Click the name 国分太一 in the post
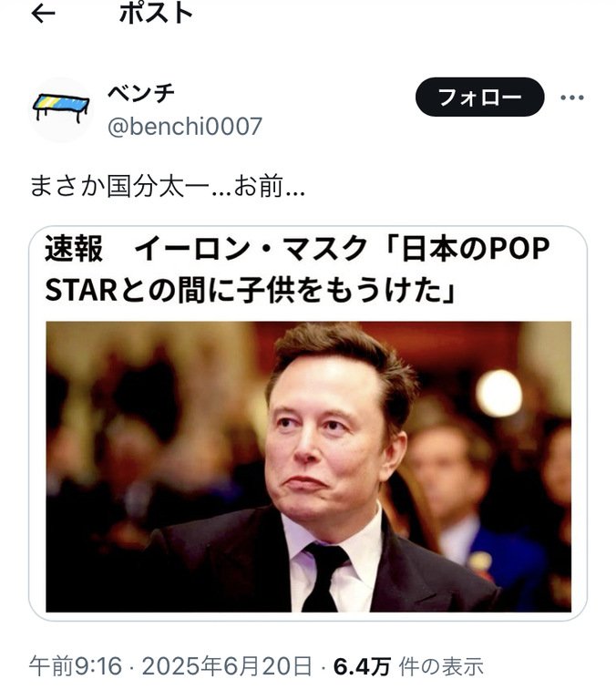The height and width of the screenshot is (700, 616). coord(158,186)
